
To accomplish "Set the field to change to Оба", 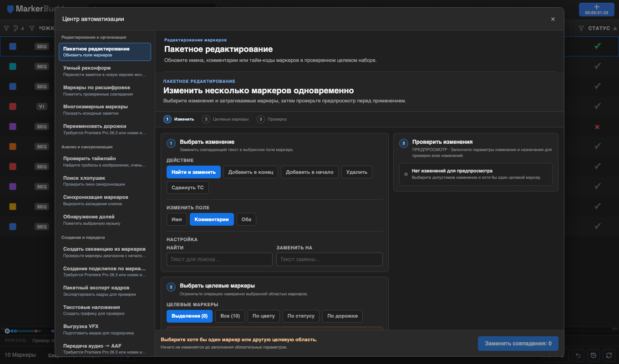I will pyautogui.click(x=246, y=219).
